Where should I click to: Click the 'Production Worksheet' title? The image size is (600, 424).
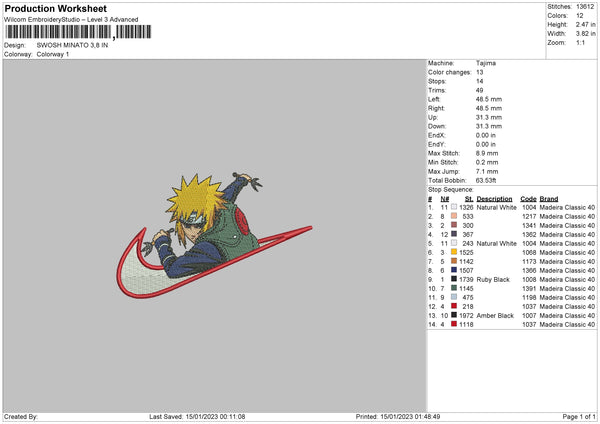(x=56, y=8)
